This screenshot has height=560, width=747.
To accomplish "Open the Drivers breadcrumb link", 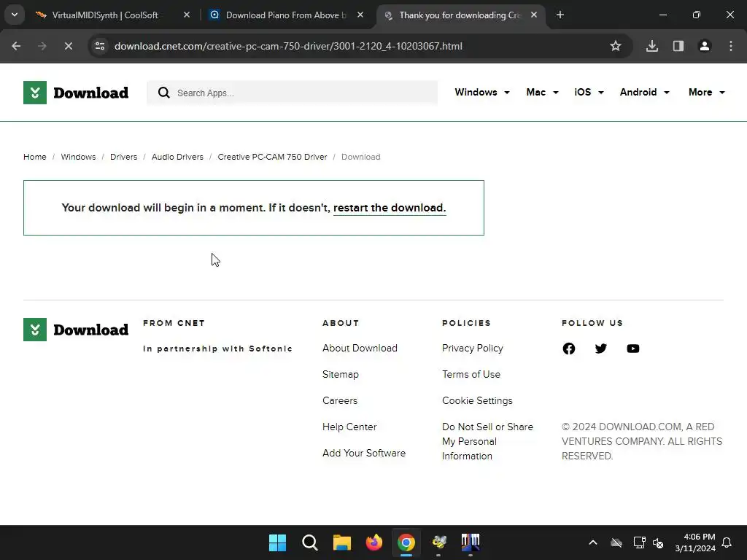I will click(123, 157).
